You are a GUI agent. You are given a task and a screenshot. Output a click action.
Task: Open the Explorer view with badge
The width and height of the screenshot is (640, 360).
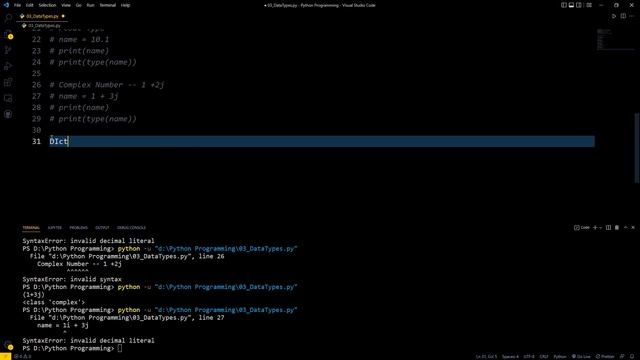[x=8, y=34]
